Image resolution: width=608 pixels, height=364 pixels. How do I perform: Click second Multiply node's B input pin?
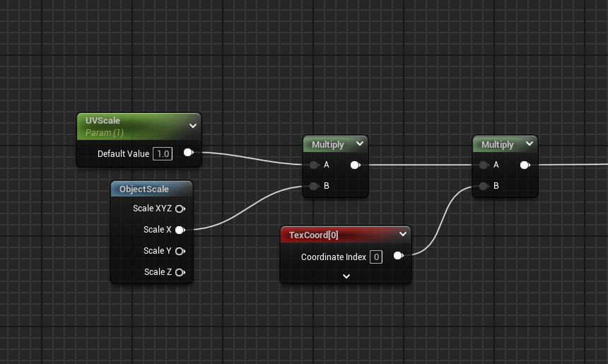coord(484,187)
